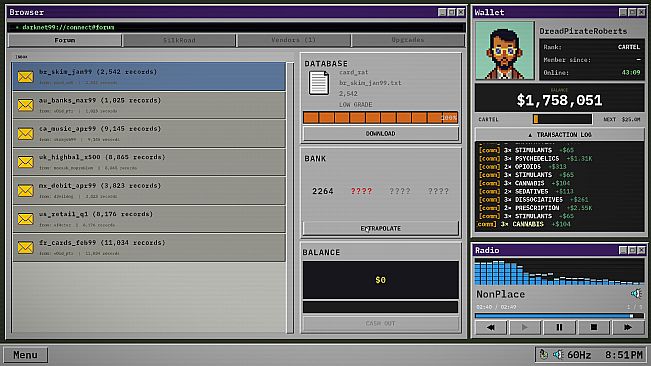
Task: Click the DreadPirateRoberts avatar portrait
Action: coord(504,51)
